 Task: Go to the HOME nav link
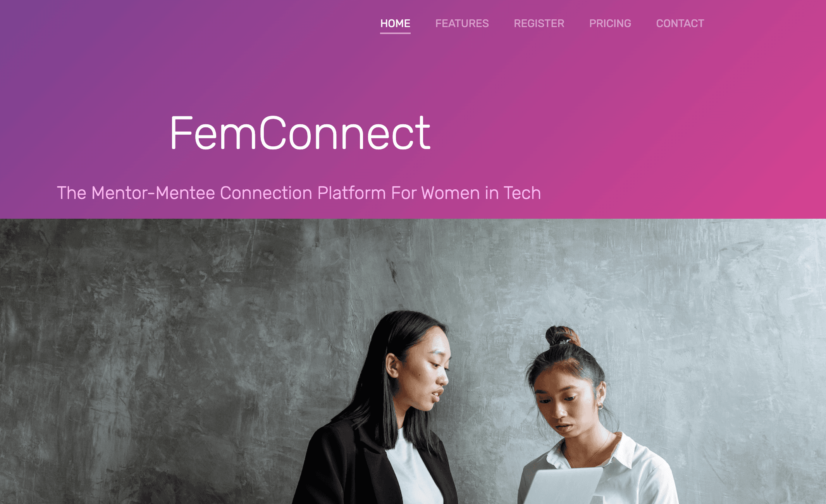[x=395, y=24]
